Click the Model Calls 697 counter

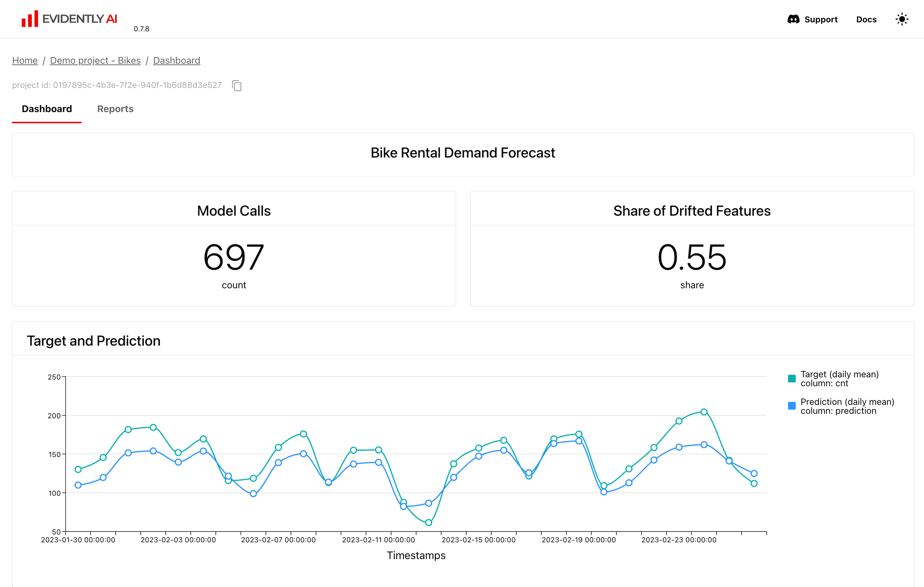234,257
